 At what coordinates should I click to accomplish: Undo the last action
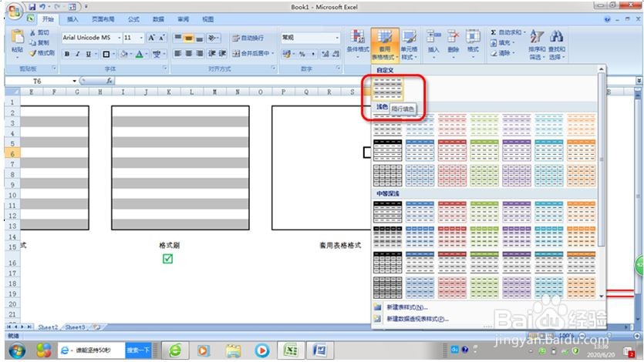[42, 7]
